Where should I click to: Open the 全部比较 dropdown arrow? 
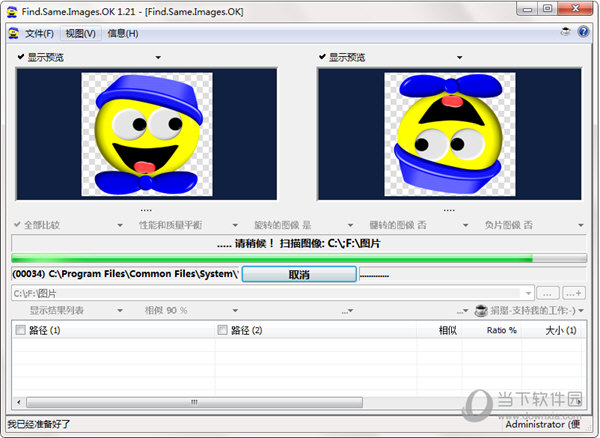pyautogui.click(x=120, y=225)
